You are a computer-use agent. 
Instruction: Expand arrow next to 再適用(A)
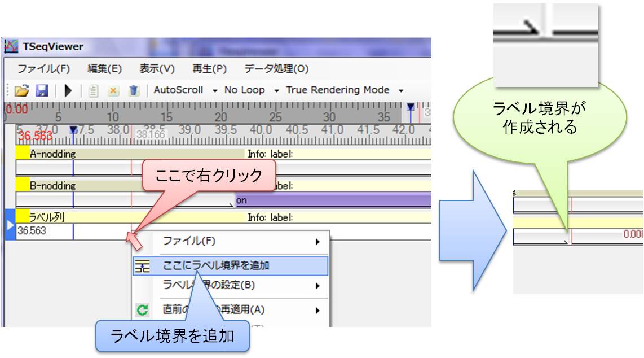[x=317, y=311]
